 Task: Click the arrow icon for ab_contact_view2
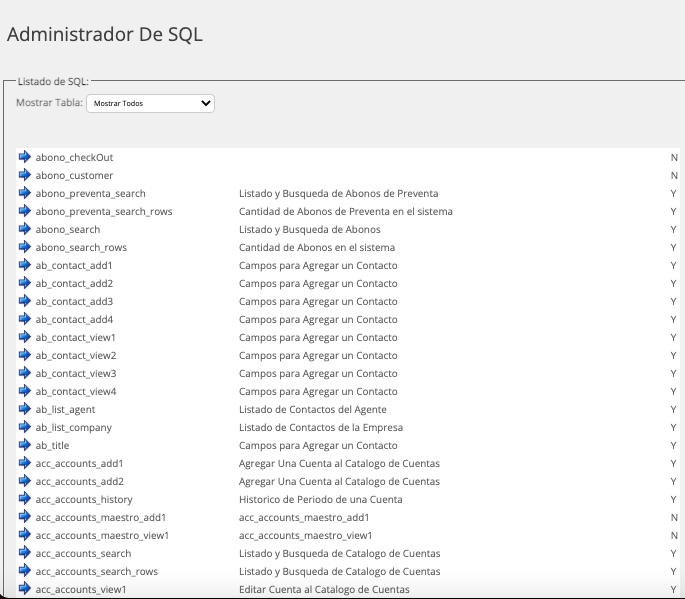tap(25, 355)
